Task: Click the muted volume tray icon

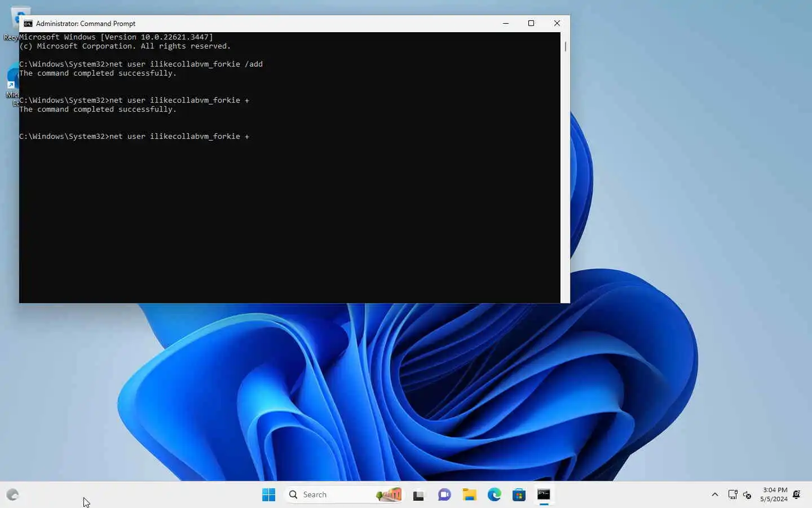Action: [747, 495]
